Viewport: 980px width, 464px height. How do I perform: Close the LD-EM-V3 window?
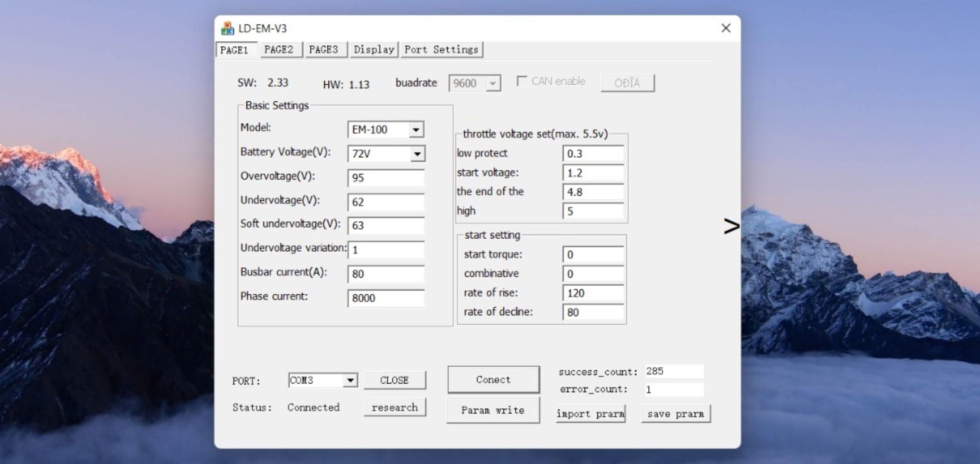point(726,28)
